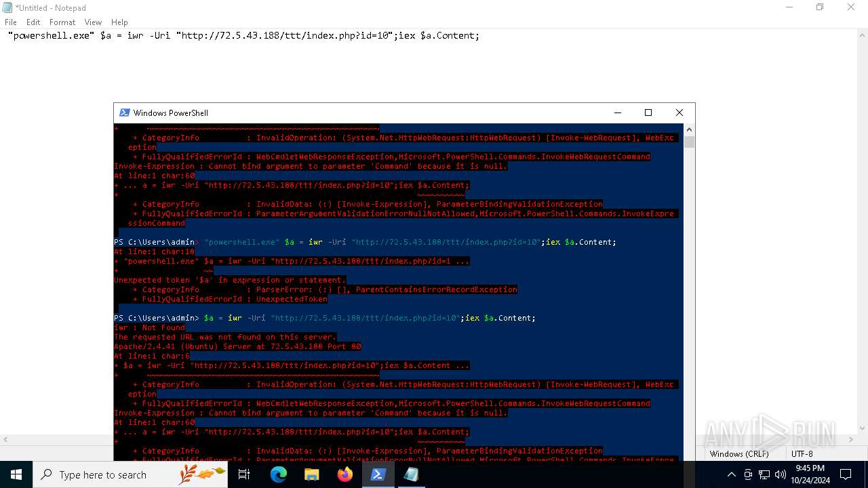Maximize the Windows PowerShell window
Viewport: 868px width, 488px height.
click(648, 113)
